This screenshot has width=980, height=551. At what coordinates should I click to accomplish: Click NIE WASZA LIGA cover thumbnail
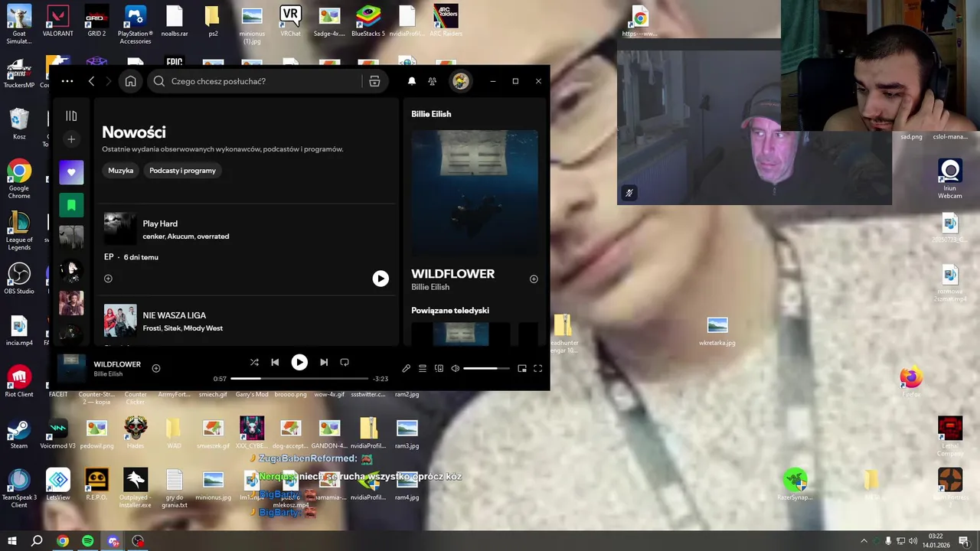119,321
